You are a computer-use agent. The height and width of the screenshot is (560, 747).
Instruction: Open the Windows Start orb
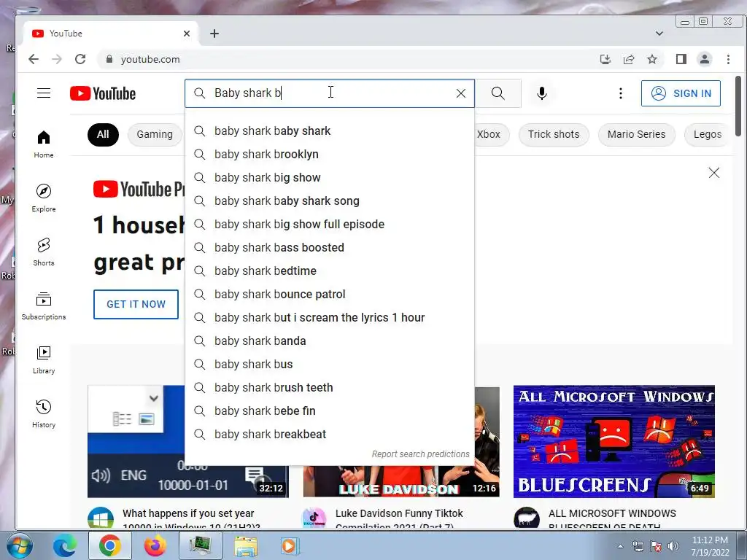(19, 546)
